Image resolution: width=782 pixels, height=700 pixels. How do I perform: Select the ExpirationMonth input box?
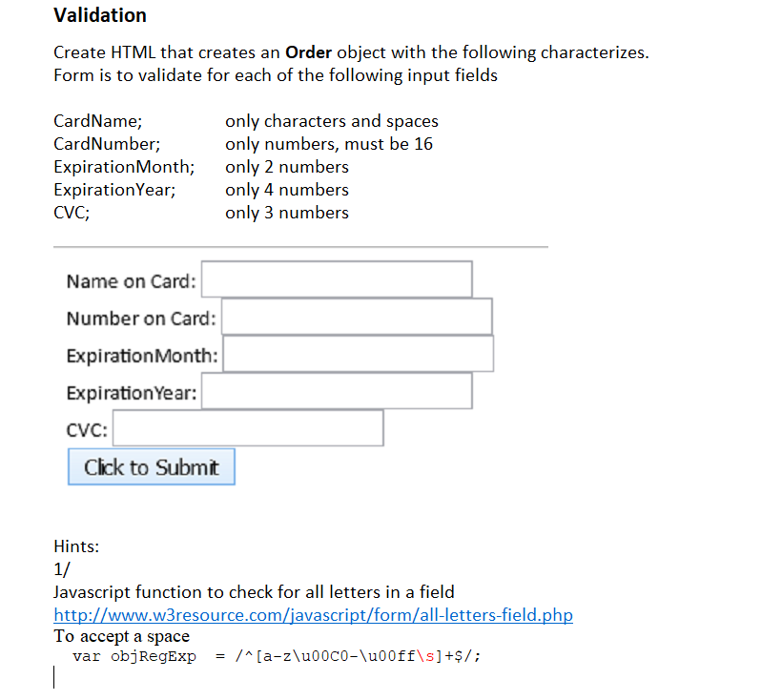point(358,354)
